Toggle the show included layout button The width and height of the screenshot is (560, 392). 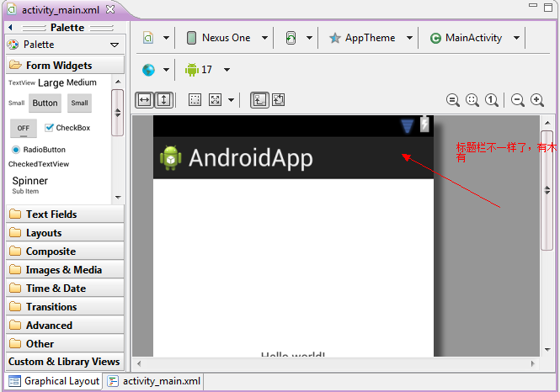[x=259, y=100]
